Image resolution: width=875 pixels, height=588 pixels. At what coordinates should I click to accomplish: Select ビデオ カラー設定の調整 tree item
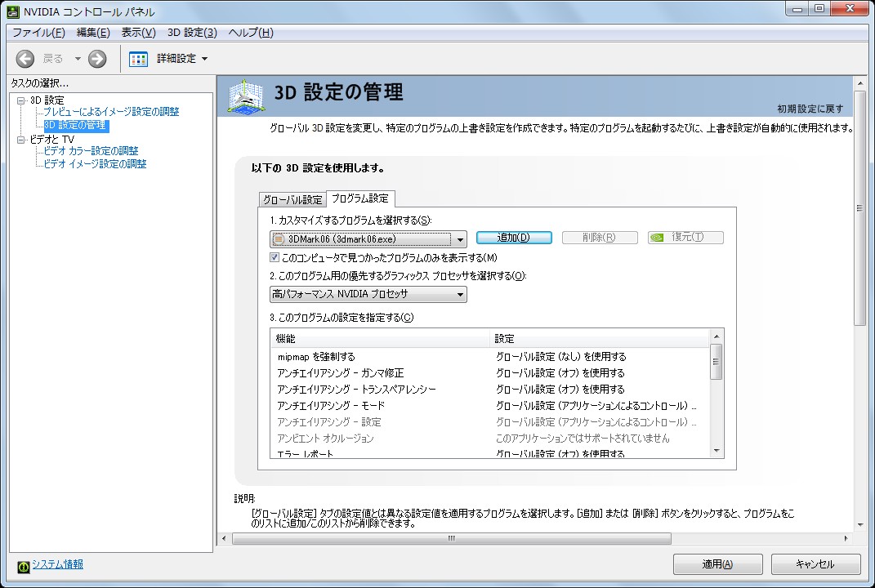click(91, 150)
